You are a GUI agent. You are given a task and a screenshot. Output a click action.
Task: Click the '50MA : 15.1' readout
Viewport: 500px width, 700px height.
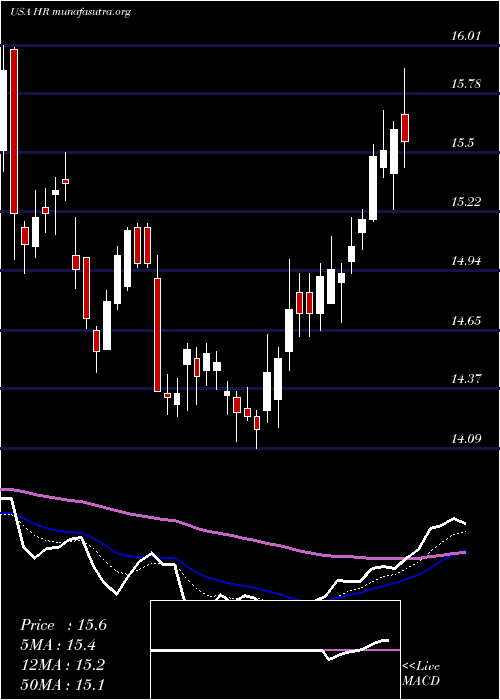62,684
